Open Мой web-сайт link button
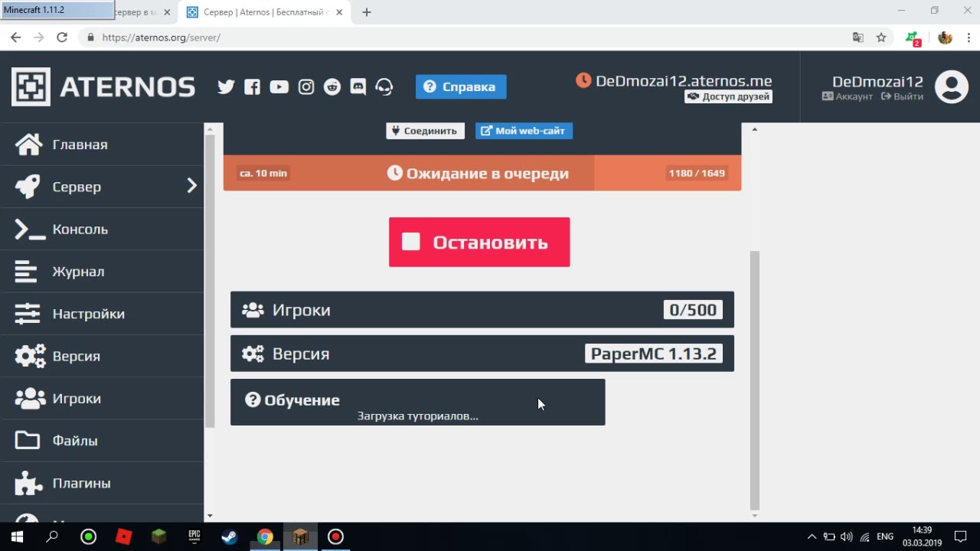Image resolution: width=980 pixels, height=551 pixels. tap(524, 131)
